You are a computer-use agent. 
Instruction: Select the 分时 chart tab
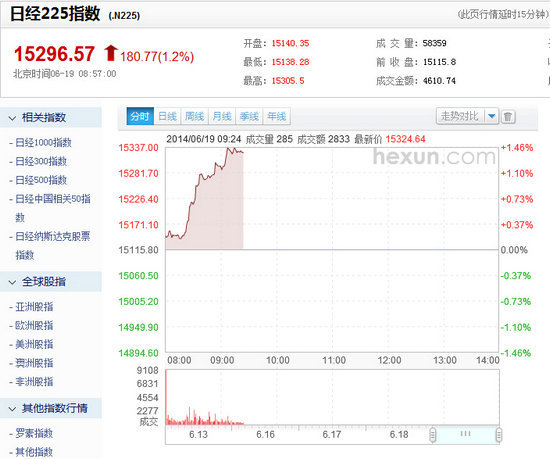(140, 116)
